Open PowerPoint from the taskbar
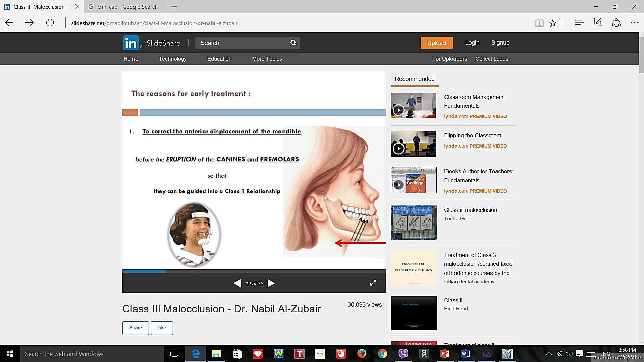 pyautogui.click(x=445, y=354)
